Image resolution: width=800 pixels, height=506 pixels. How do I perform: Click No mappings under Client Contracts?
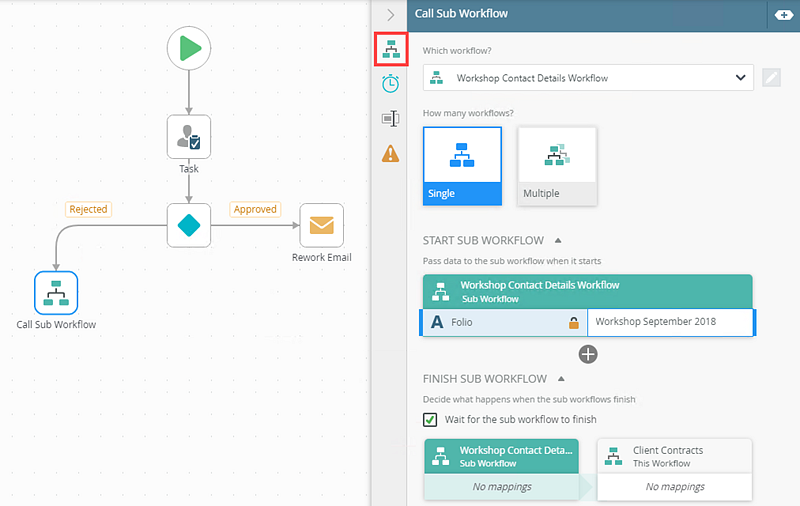[675, 487]
